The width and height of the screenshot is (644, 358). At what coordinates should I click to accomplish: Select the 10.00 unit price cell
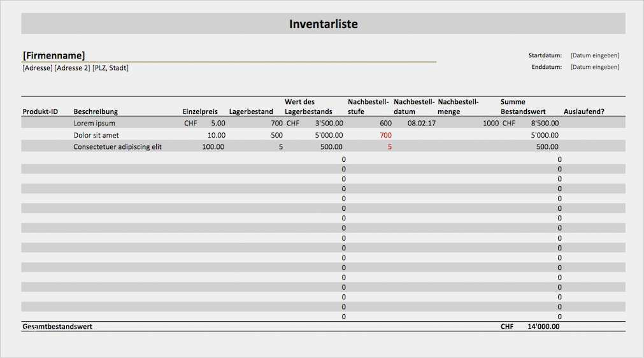pos(216,135)
